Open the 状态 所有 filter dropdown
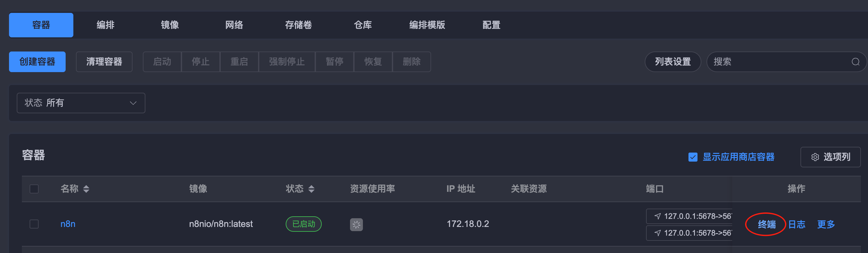The width and height of the screenshot is (868, 253). pyautogui.click(x=81, y=103)
